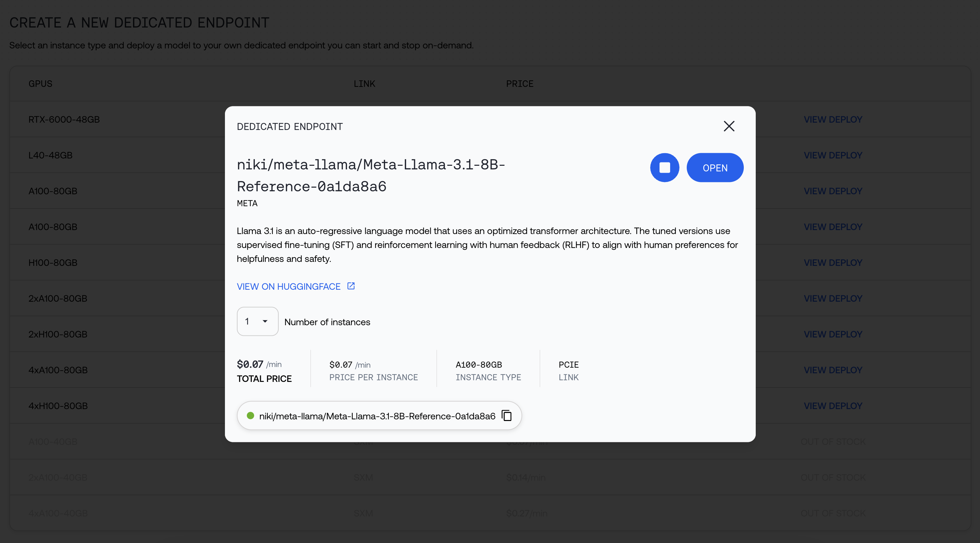
Task: View deploy for RTX-6000-48GB
Action: pos(833,119)
